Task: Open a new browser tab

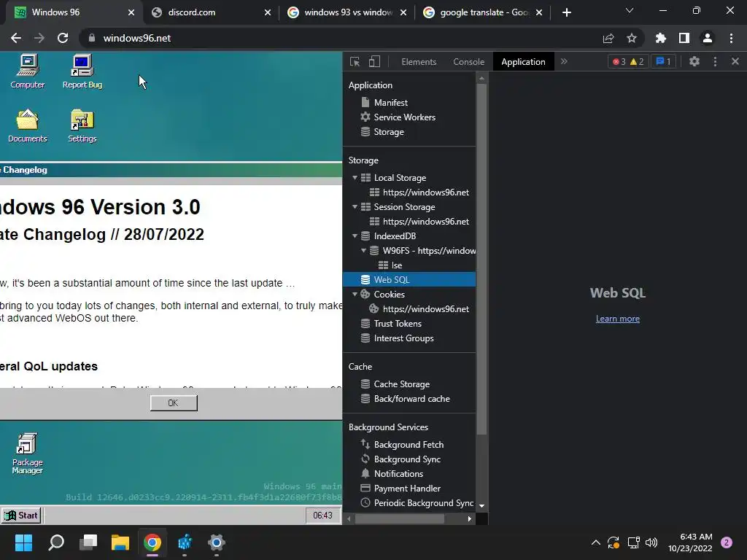Action: (566, 12)
